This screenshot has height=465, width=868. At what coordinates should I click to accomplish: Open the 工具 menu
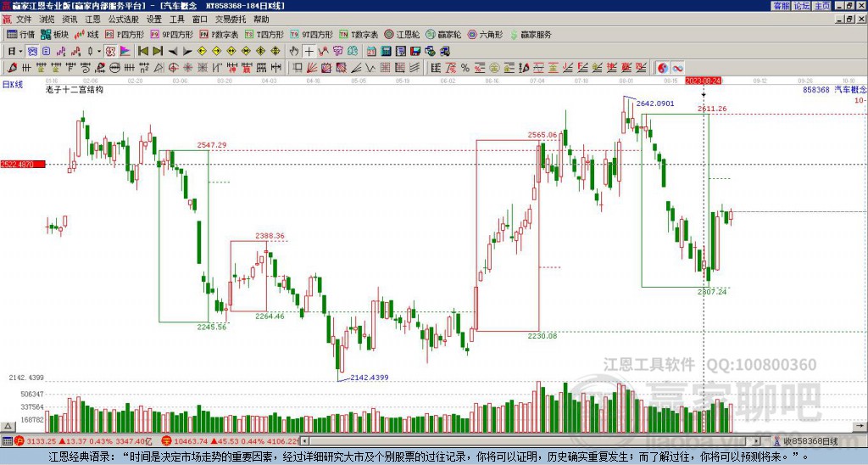pyautogui.click(x=177, y=20)
